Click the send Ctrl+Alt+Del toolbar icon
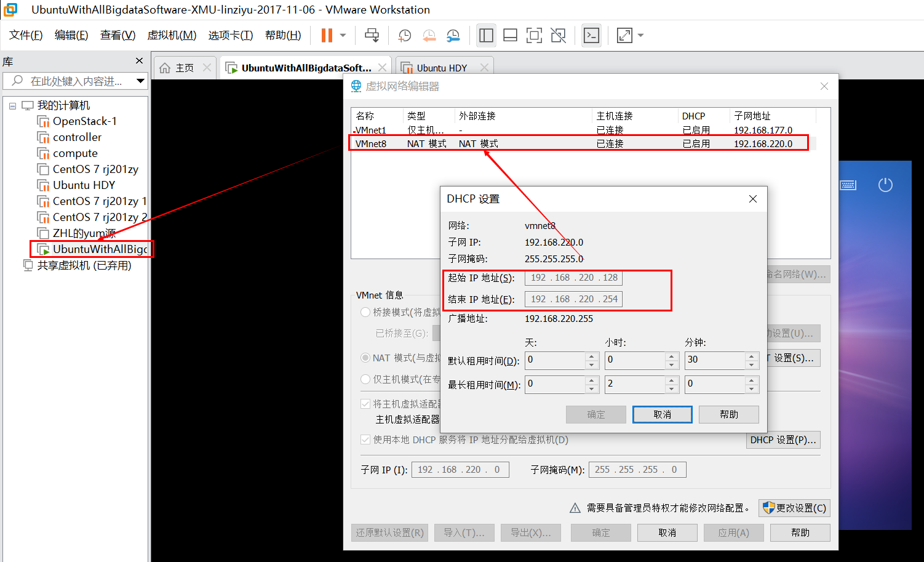 pos(372,35)
